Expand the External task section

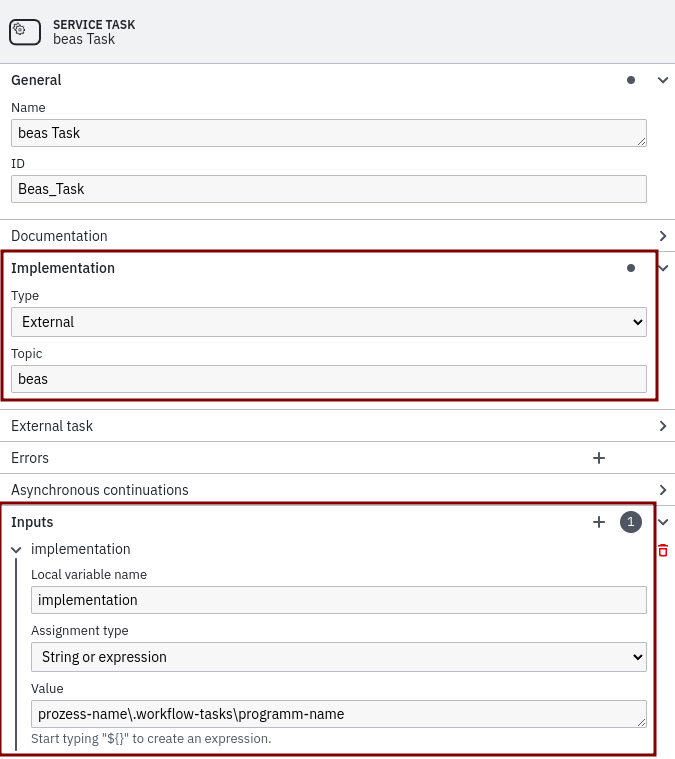pos(662,426)
